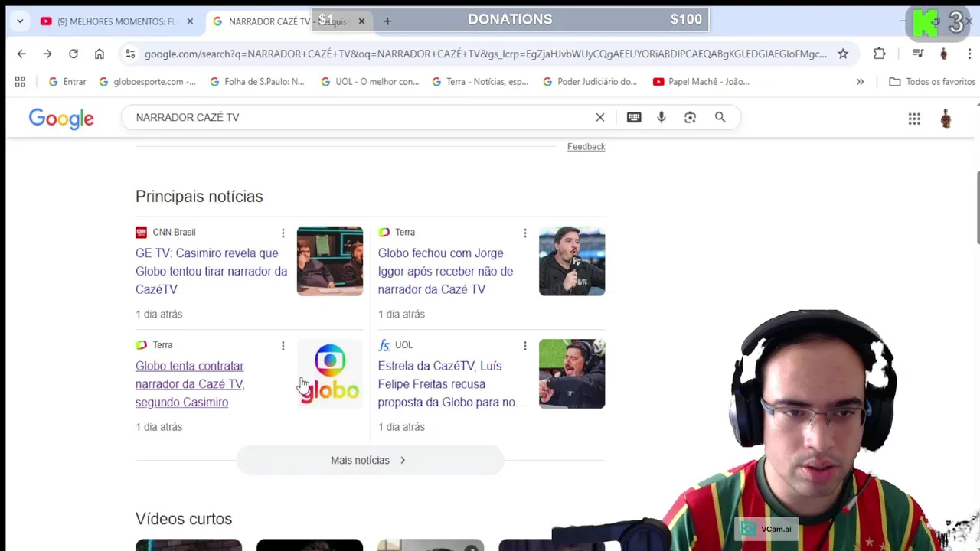This screenshot has height=551, width=980.
Task: Open GE TV: Casimiro revela headline
Action: [x=211, y=271]
